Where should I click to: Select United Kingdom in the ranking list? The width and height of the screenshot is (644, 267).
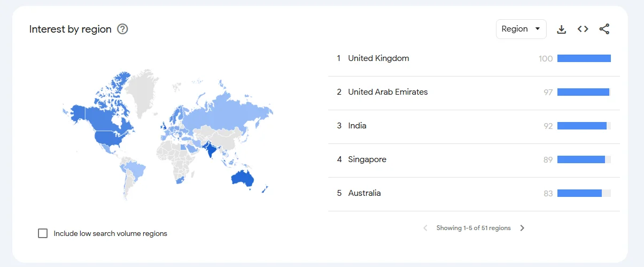click(x=378, y=58)
